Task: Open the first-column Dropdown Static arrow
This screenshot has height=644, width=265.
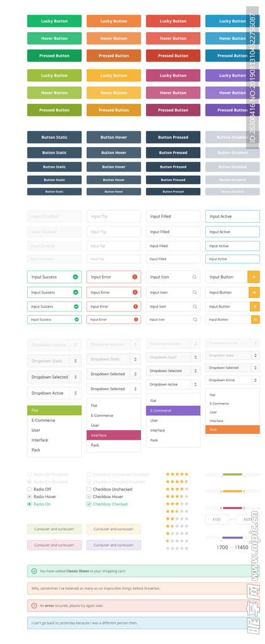Action: 76,361
